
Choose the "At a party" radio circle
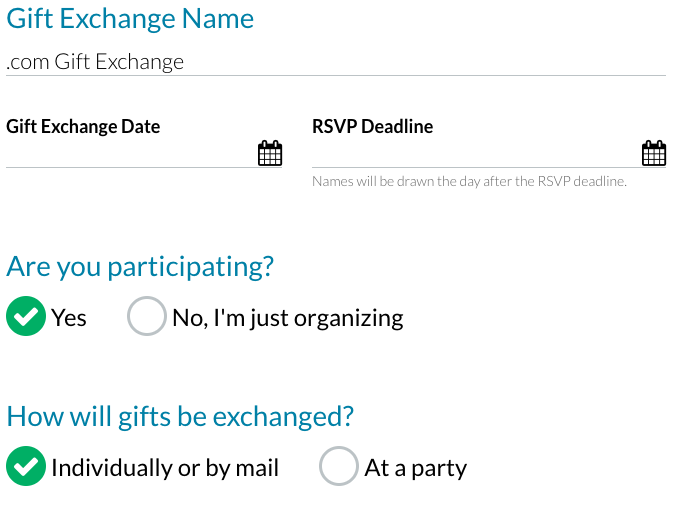[x=338, y=467]
